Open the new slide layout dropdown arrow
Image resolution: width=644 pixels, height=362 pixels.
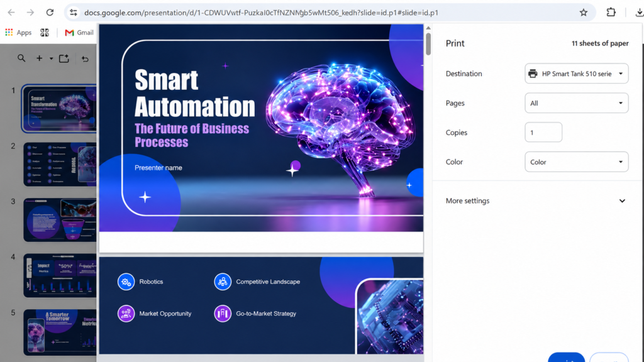pos(52,58)
